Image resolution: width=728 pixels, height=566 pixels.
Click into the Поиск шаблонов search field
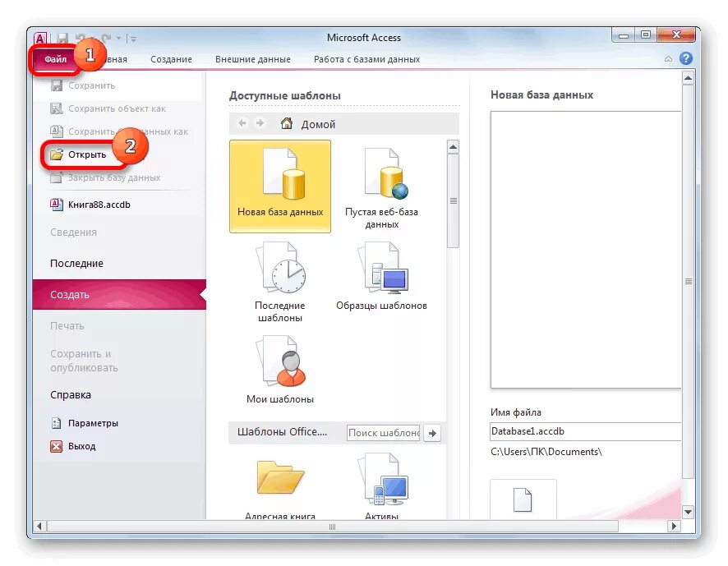pyautogui.click(x=383, y=433)
